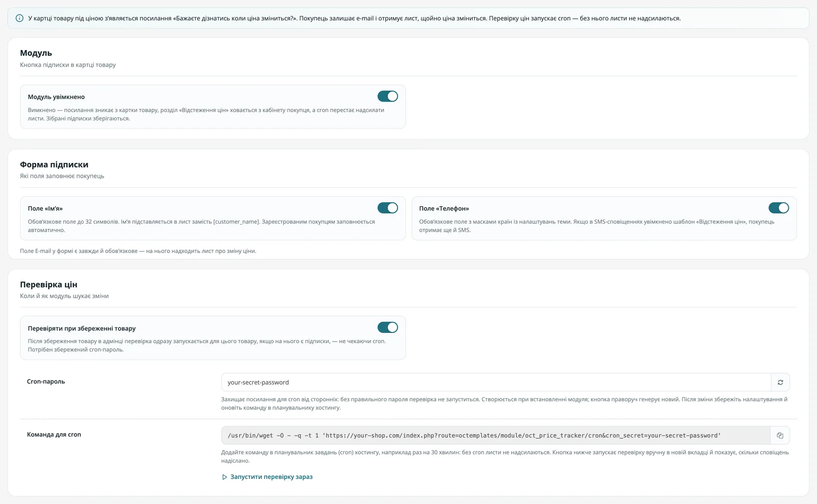Click the Поле «Телефон» label text

click(x=444, y=208)
